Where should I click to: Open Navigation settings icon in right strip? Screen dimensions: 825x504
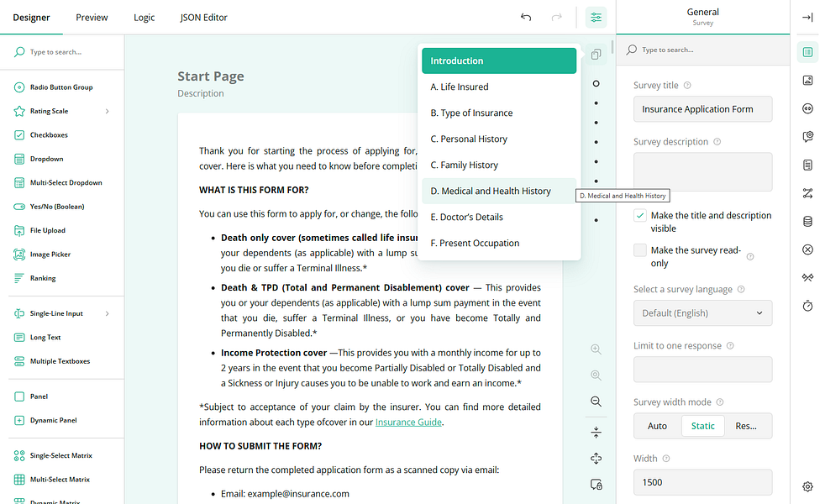point(807,108)
